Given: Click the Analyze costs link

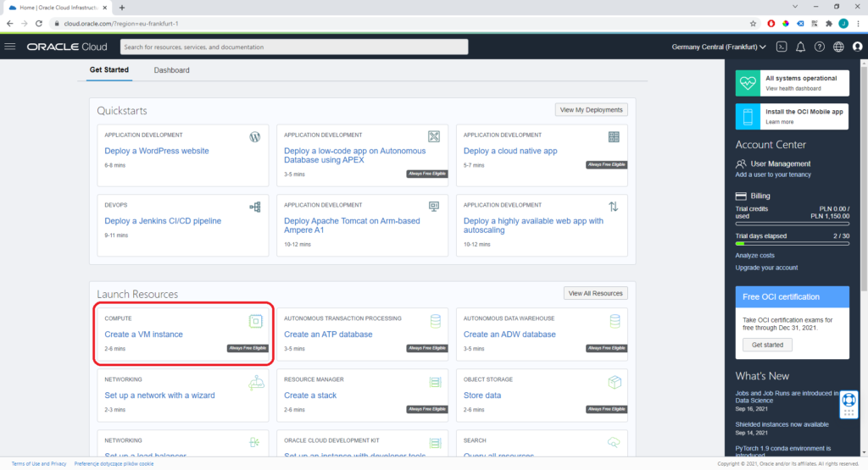Looking at the screenshot, I should [754, 256].
